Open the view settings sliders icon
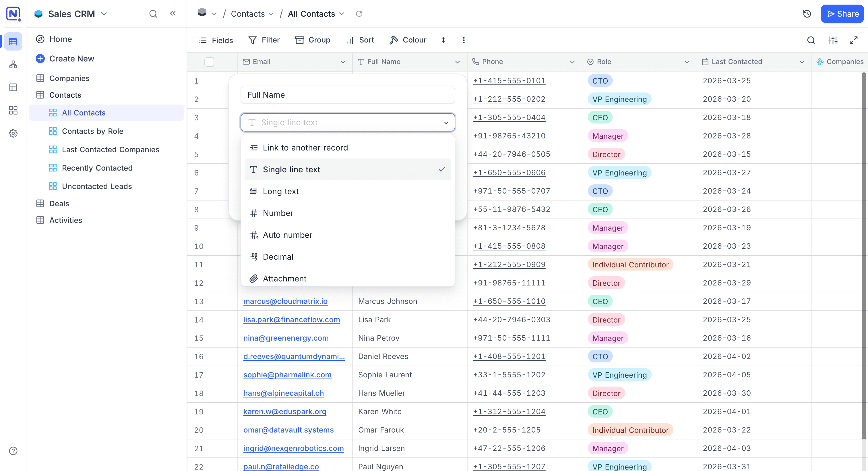 point(833,40)
